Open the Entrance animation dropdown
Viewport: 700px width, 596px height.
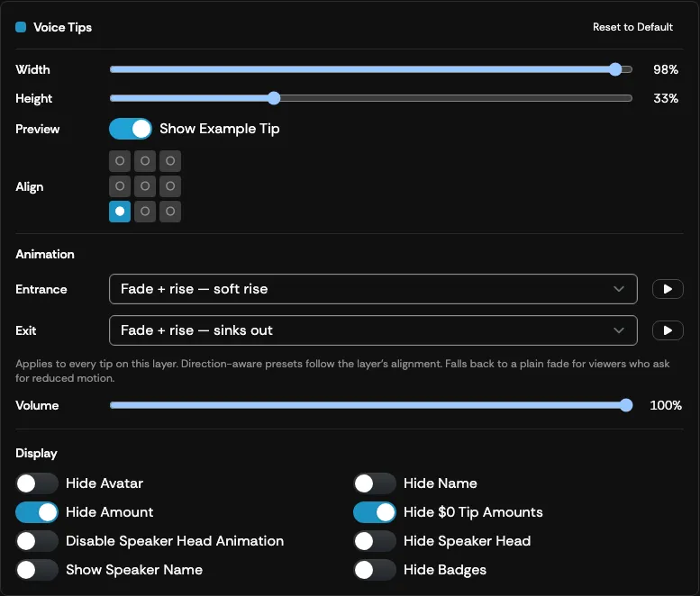[x=373, y=289]
